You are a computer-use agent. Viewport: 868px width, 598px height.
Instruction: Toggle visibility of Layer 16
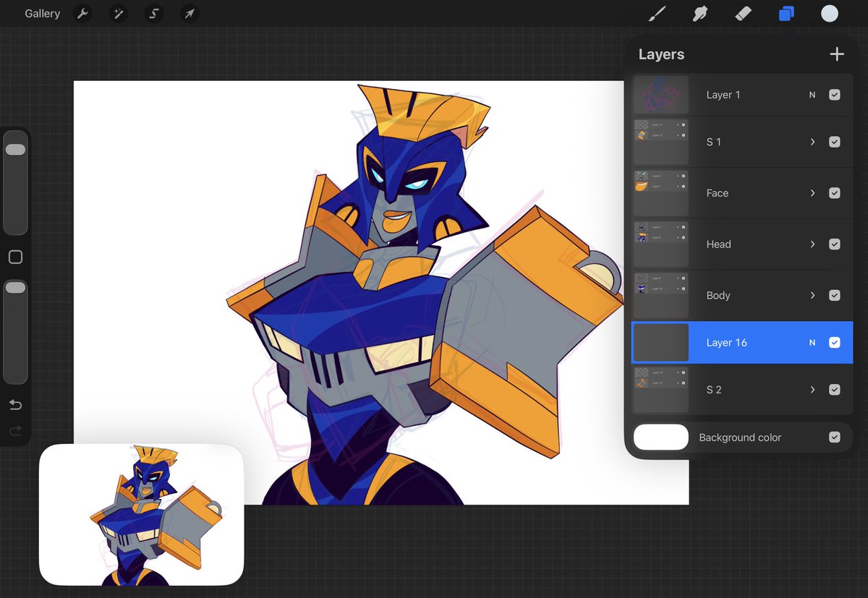tap(835, 343)
